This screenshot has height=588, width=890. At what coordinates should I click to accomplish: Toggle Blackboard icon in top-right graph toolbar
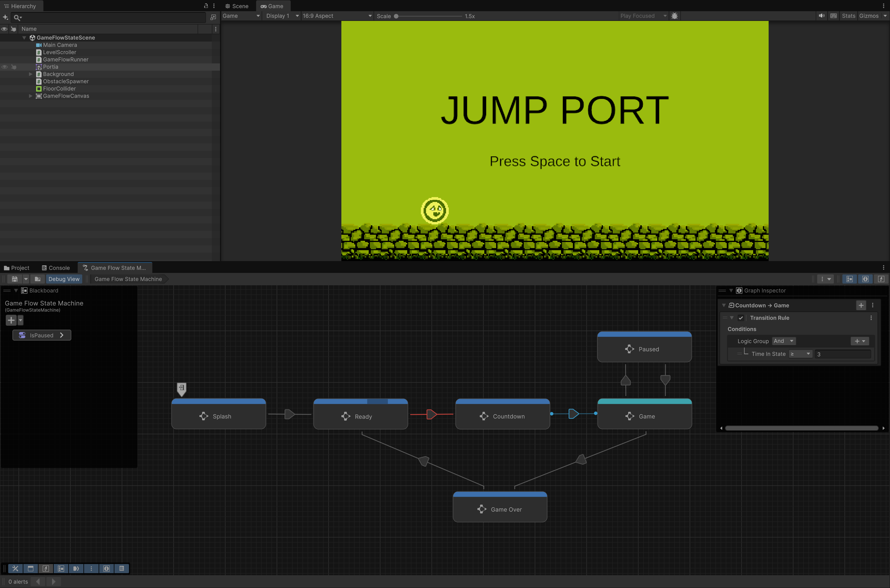click(x=849, y=279)
